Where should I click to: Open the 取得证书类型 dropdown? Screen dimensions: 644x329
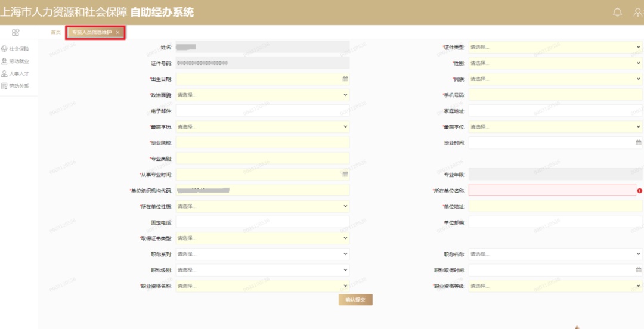point(262,238)
